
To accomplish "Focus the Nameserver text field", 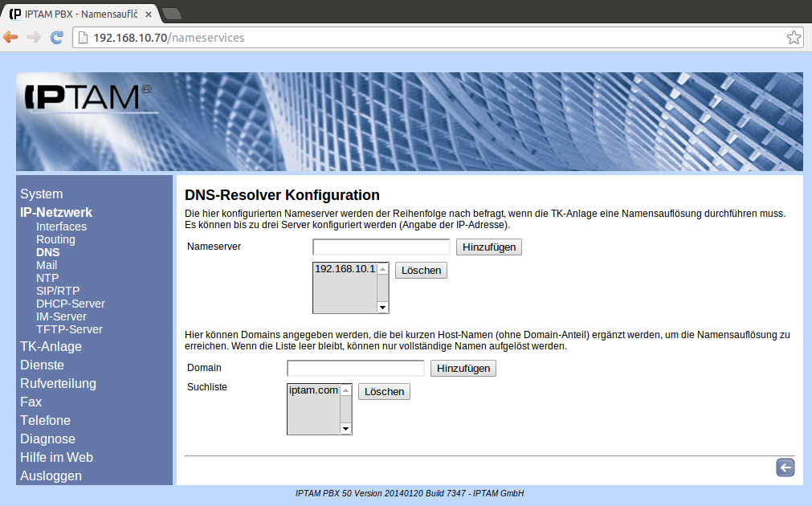I will pyautogui.click(x=381, y=247).
